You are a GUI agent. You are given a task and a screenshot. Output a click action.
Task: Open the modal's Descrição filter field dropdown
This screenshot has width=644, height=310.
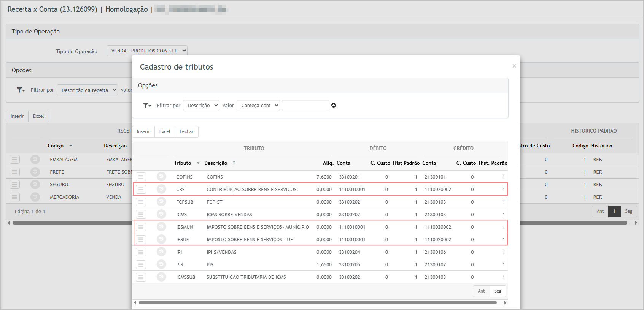[201, 105]
